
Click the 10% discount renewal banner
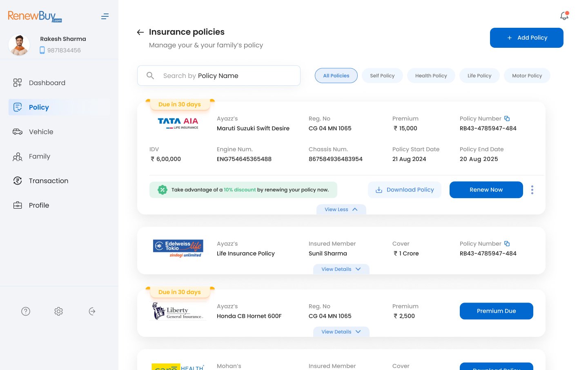243,190
